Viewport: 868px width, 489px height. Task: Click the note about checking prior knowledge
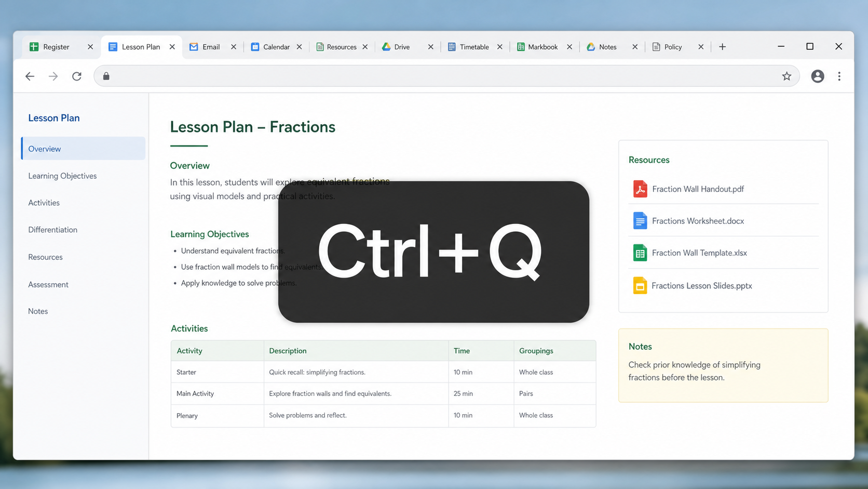[694, 371]
